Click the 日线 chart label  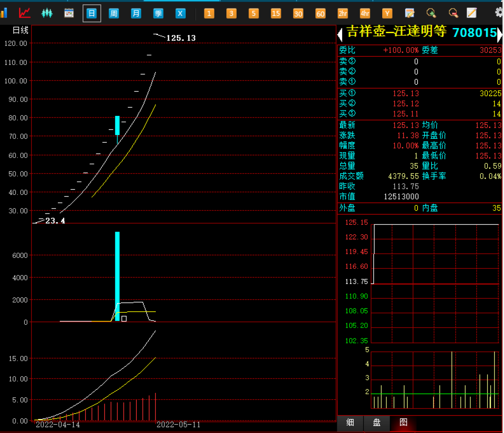point(20,30)
